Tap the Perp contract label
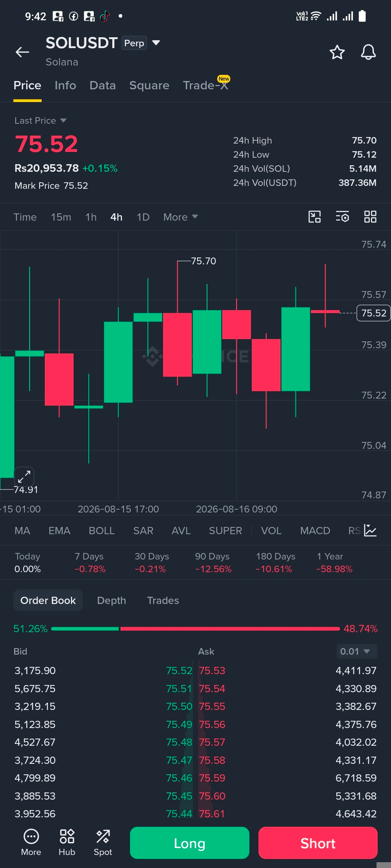Viewport: 391px width, 868px height. point(134,43)
